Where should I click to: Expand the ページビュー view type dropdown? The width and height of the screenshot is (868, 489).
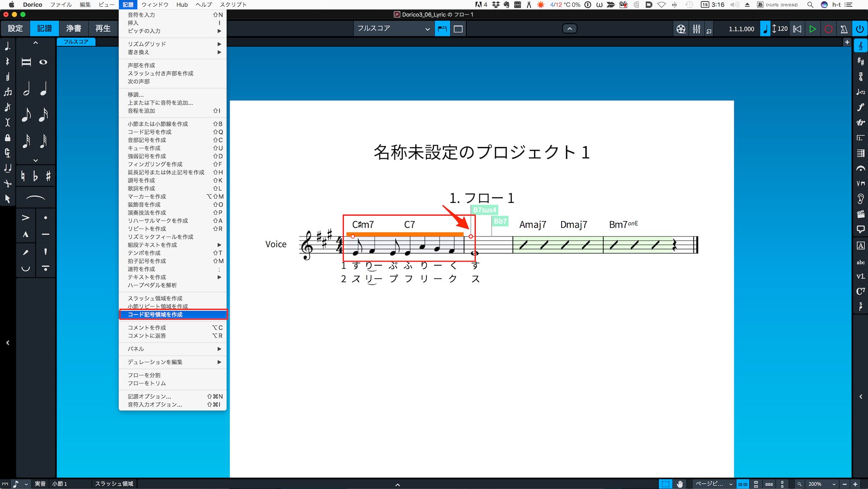[714, 484]
